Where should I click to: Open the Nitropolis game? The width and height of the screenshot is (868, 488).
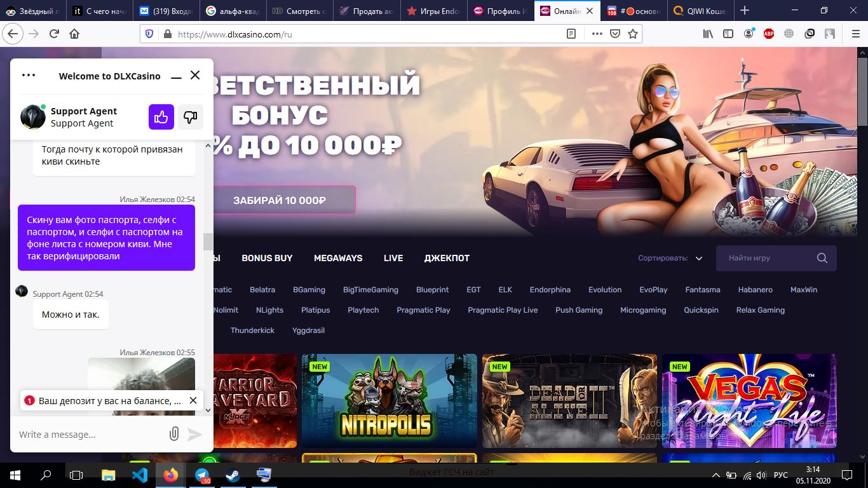pos(390,401)
